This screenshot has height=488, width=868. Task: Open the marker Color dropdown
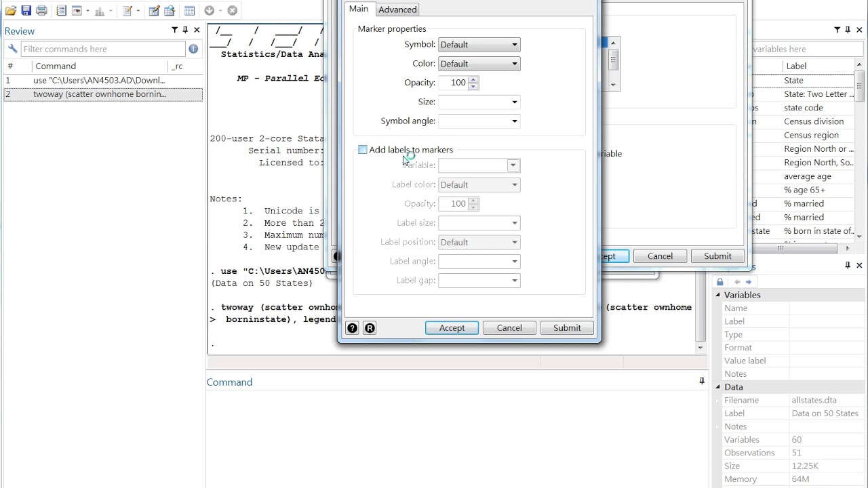(x=479, y=64)
